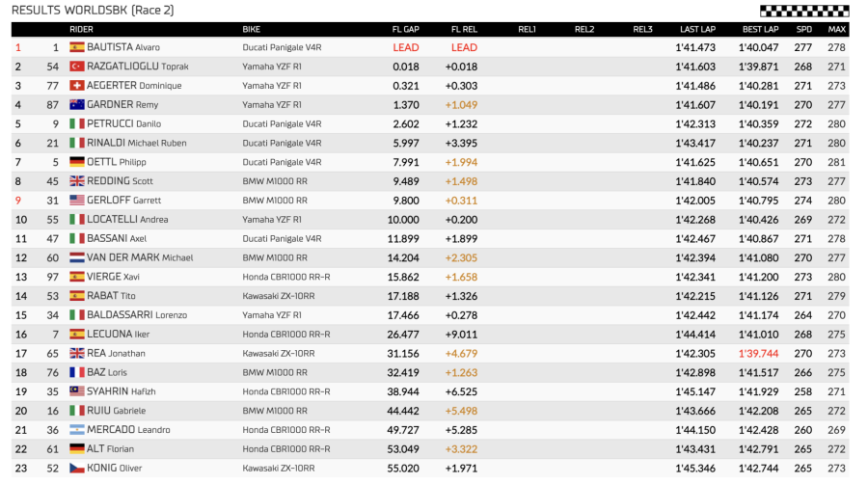Click the Argentine flag beside Mercado
Viewport: 868px width, 484px height.
[x=77, y=430]
